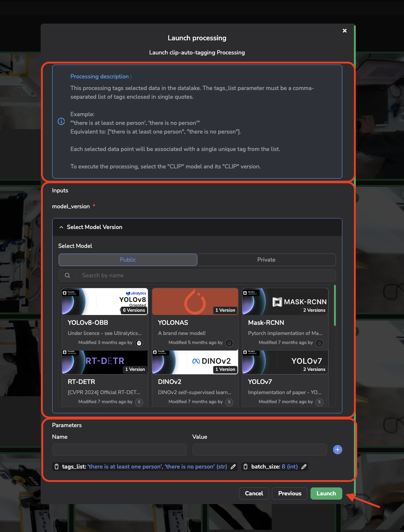Screen dimensions: 404x532
Task: Click the model list scrollbar
Action: point(335,305)
